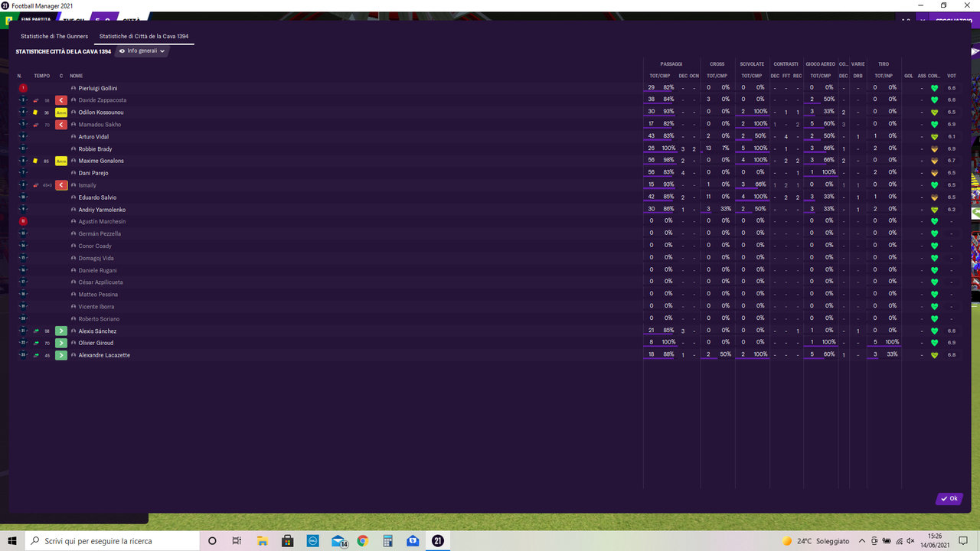Click the orange condition heart for Robbie Brady
The image size is (980, 551).
click(934, 148)
